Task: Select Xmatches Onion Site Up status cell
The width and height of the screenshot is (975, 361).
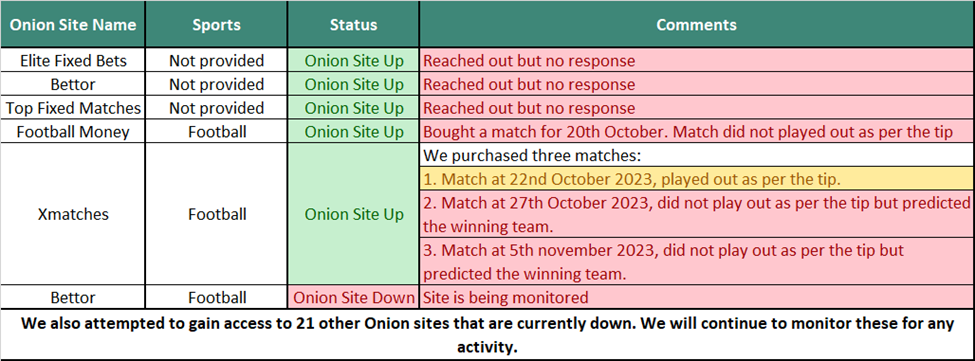Action: pos(353,214)
